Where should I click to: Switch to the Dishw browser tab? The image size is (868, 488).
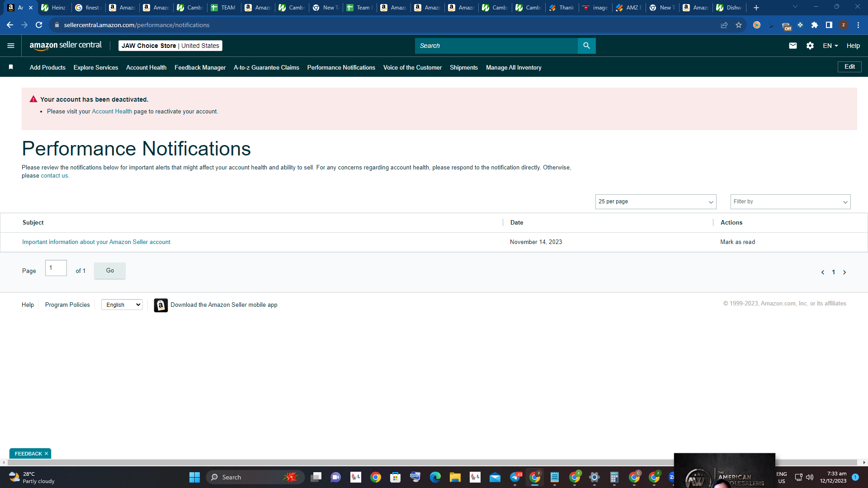[x=730, y=8]
